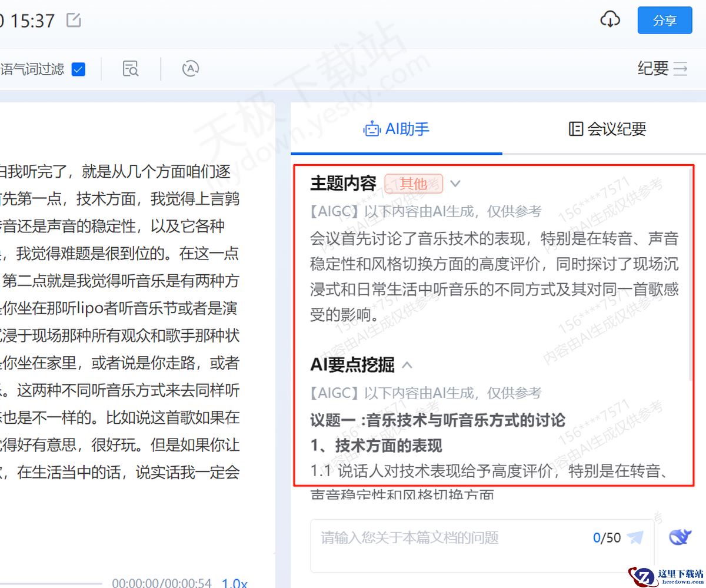Click the pencil edit icon beside 15:37
This screenshot has width=706, height=588.
coord(72,20)
